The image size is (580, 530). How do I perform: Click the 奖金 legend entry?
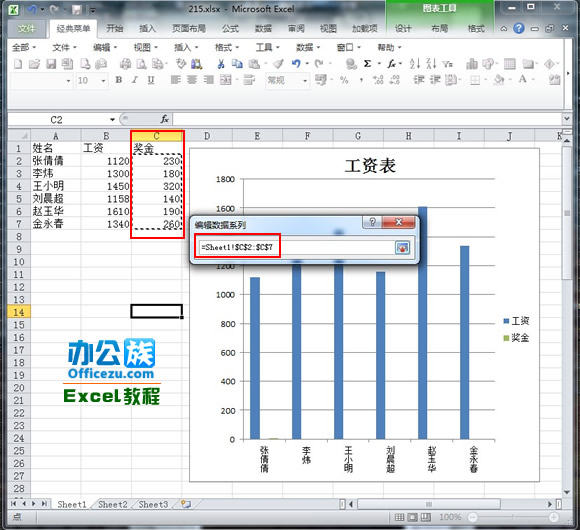(x=516, y=338)
